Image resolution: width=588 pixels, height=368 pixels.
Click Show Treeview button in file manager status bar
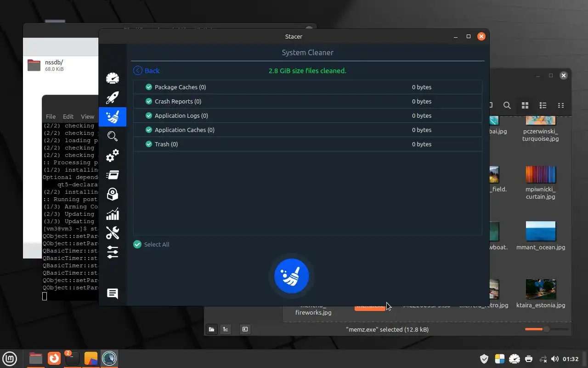point(225,329)
